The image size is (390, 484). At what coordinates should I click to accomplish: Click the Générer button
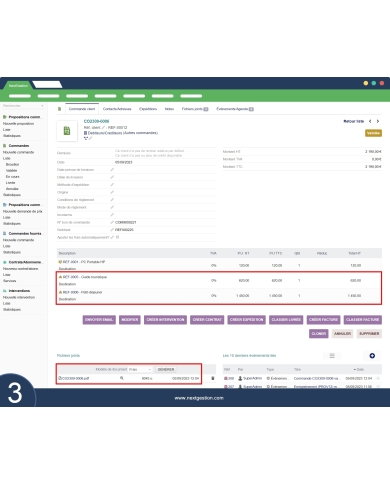click(166, 369)
